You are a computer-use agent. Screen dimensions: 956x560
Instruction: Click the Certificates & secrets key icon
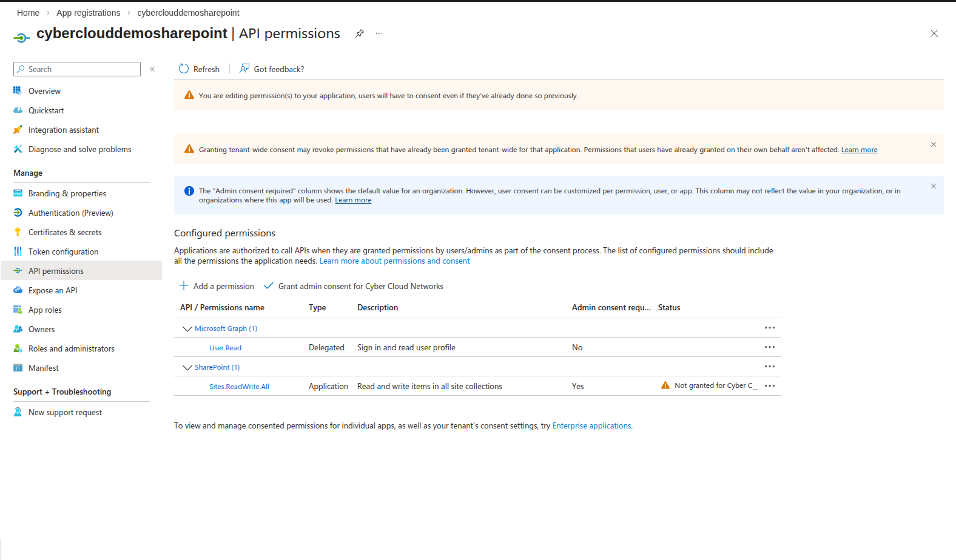pos(18,232)
